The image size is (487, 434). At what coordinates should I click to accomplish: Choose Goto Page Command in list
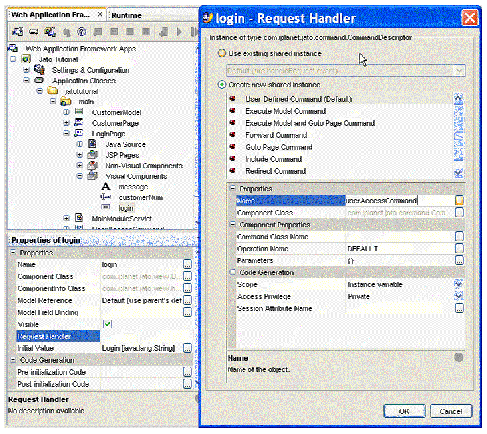coord(279,147)
